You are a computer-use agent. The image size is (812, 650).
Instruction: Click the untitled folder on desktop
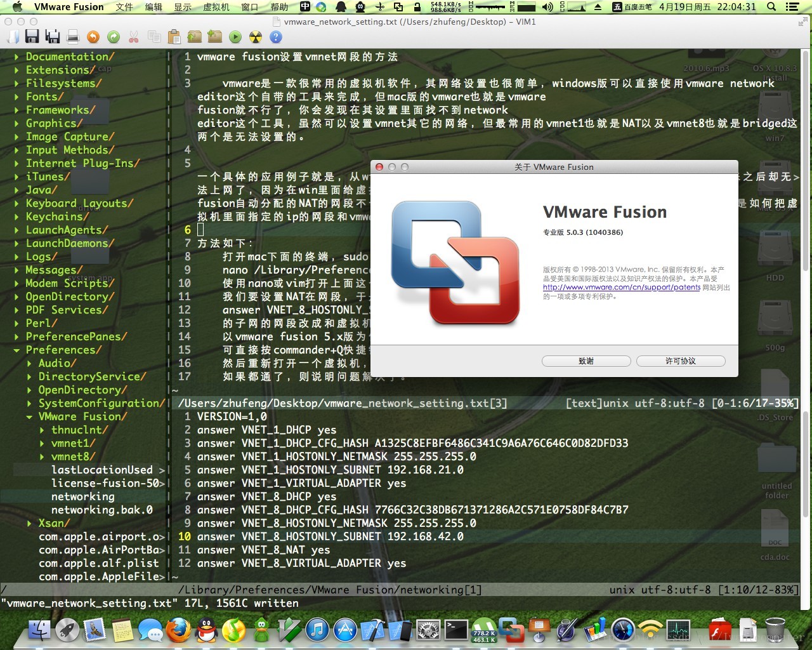(777, 470)
